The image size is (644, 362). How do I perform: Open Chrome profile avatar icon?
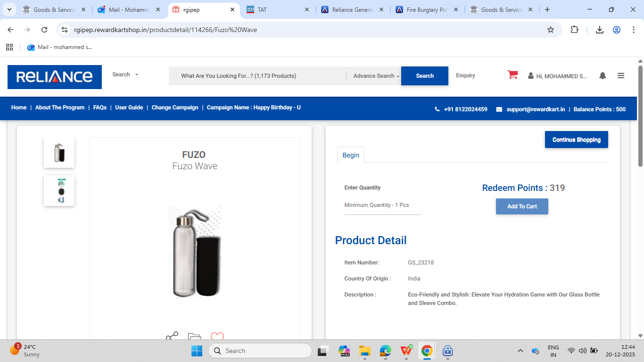point(617,30)
